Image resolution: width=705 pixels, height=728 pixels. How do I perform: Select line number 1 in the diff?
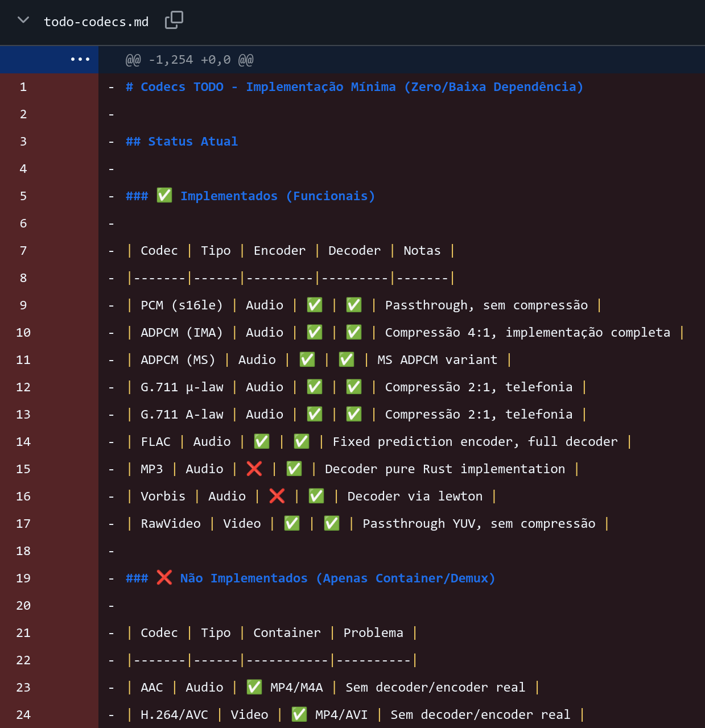pos(23,87)
